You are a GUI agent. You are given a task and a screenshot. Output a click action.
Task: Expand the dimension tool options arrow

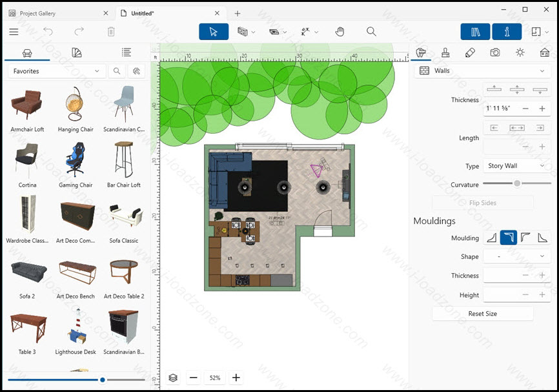pos(316,32)
